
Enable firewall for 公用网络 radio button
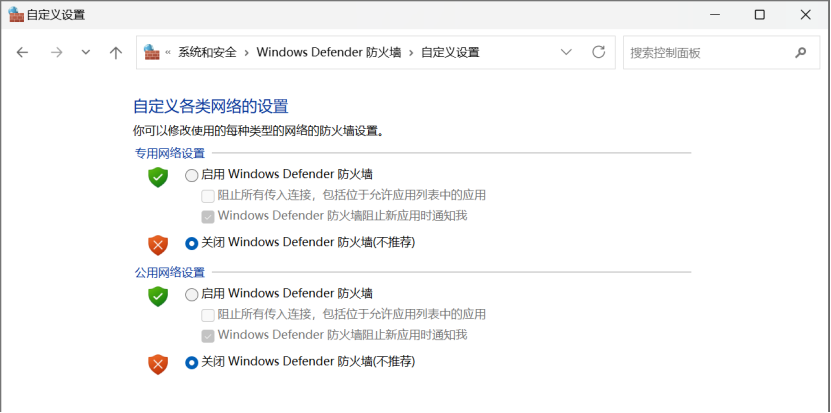191,295
